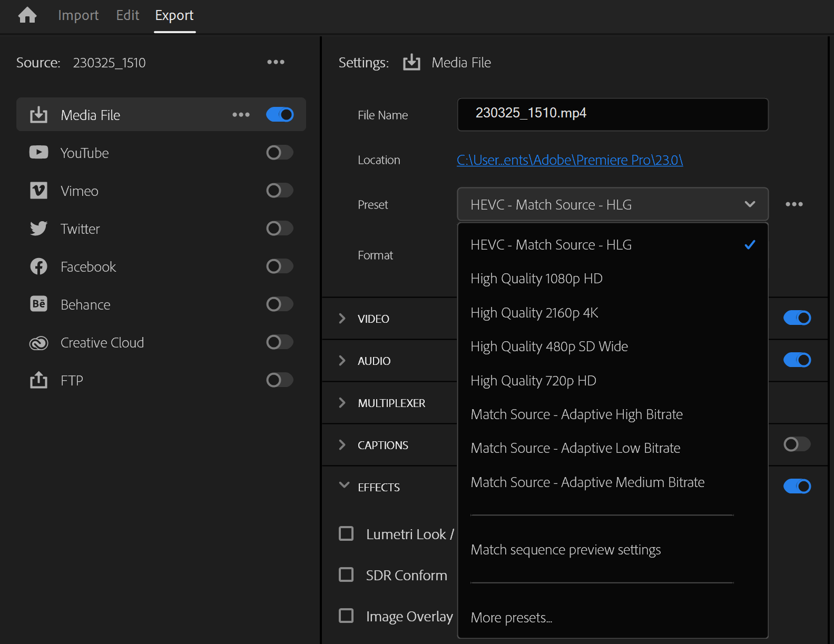
Task: Open Media File row three-dot menu
Action: [241, 115]
